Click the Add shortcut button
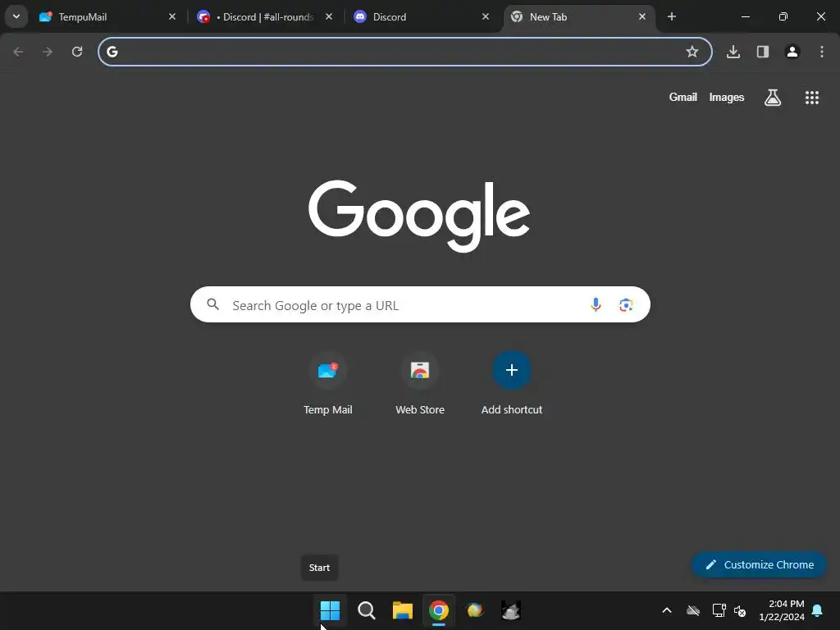Screen dimensions: 840x630 point(512,383)
